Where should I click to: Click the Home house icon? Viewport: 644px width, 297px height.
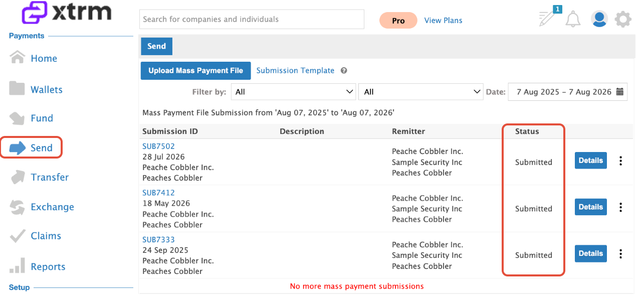point(18,57)
